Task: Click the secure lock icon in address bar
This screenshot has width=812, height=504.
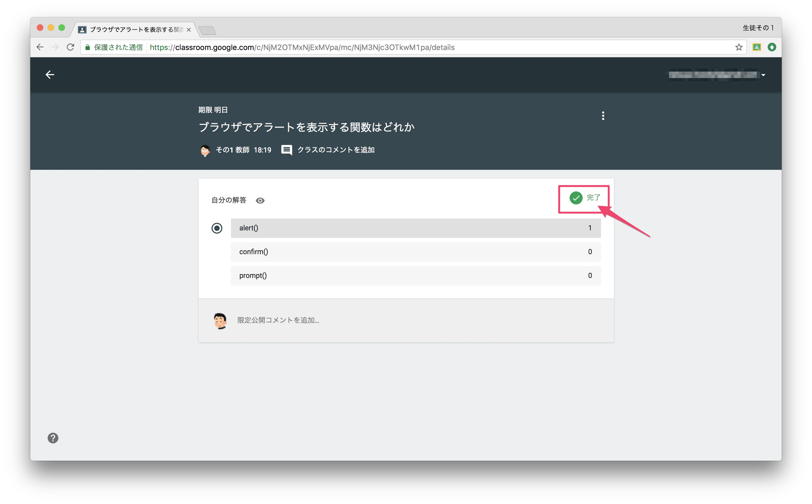Action: pyautogui.click(x=88, y=47)
